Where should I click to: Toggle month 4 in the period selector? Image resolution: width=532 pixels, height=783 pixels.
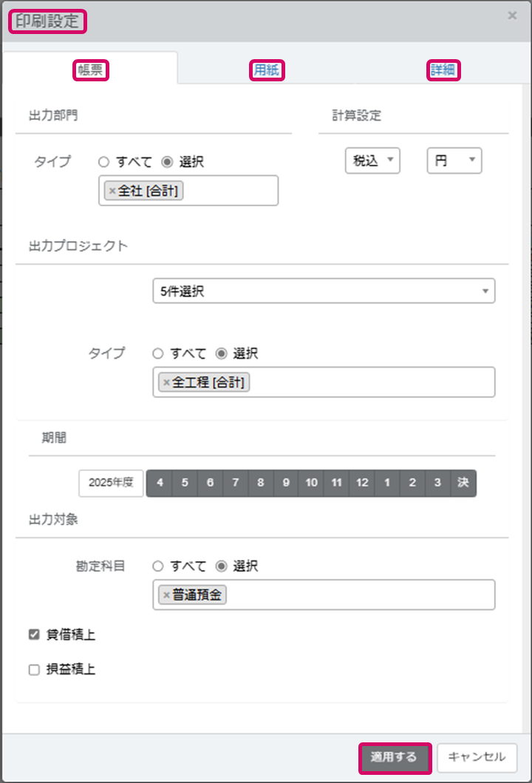point(160,483)
